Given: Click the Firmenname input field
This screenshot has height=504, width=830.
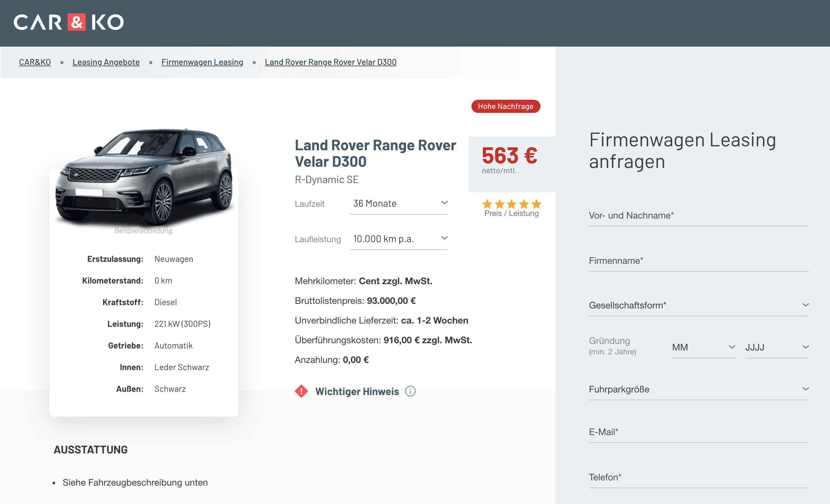Looking at the screenshot, I should pos(699,261).
